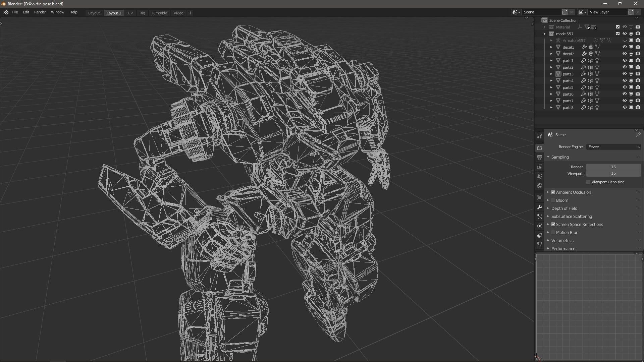Screen dimensions: 644x362
Task: Click the parts3 mesh object icon
Action: (x=558, y=74)
